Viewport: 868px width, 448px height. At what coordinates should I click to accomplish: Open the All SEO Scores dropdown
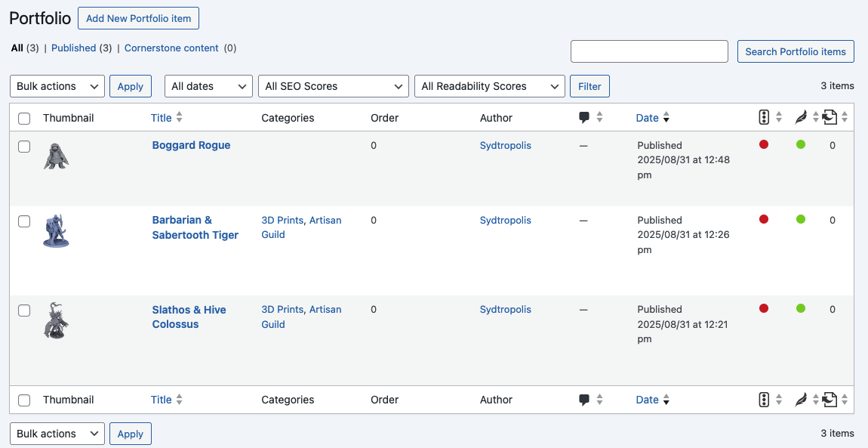[334, 86]
